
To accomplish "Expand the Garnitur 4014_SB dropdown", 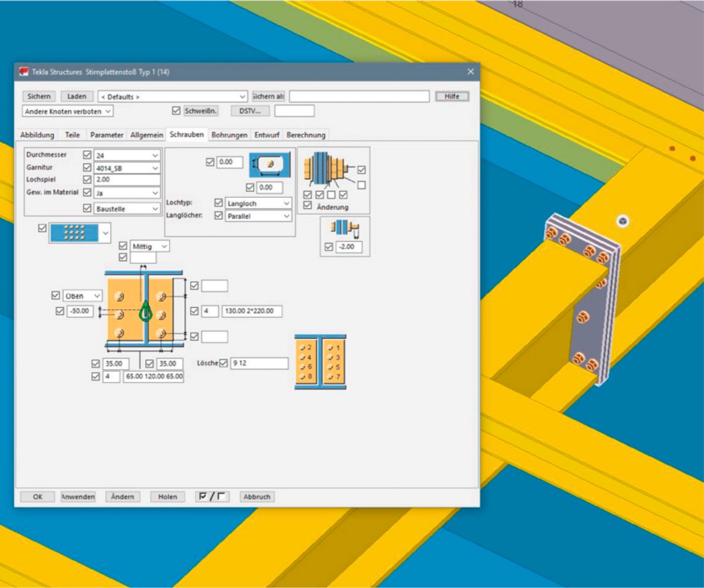I will click(x=155, y=168).
